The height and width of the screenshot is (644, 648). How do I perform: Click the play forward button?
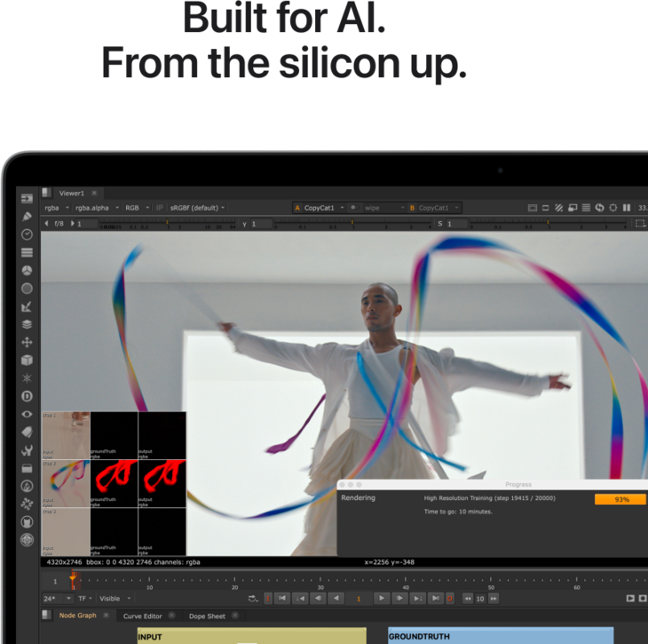pos(381,599)
